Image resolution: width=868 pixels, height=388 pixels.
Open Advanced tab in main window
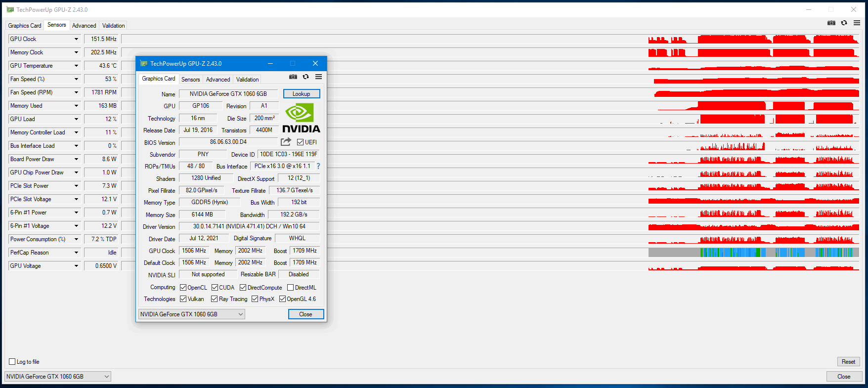pos(84,26)
